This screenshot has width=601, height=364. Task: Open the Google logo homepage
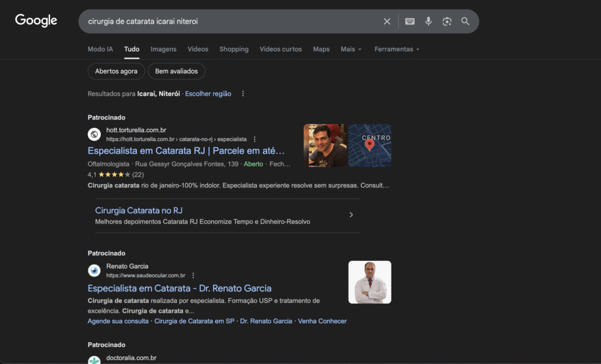click(x=36, y=21)
